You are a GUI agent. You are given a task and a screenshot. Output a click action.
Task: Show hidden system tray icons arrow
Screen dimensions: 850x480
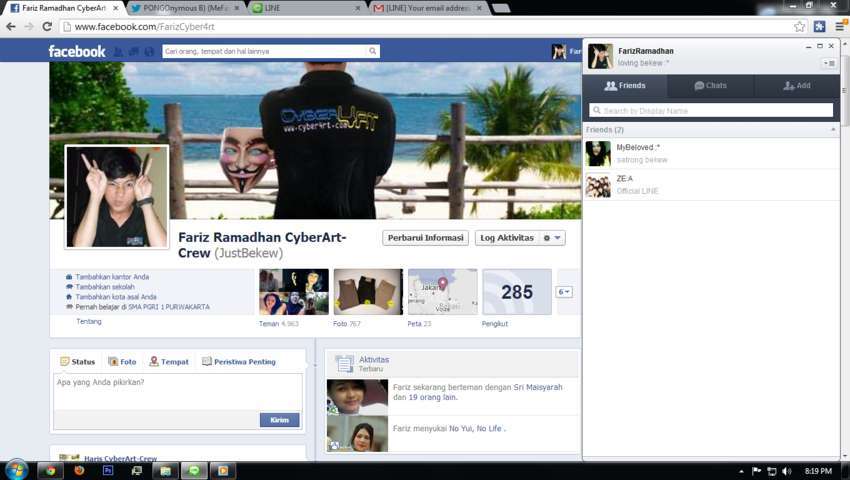741,471
